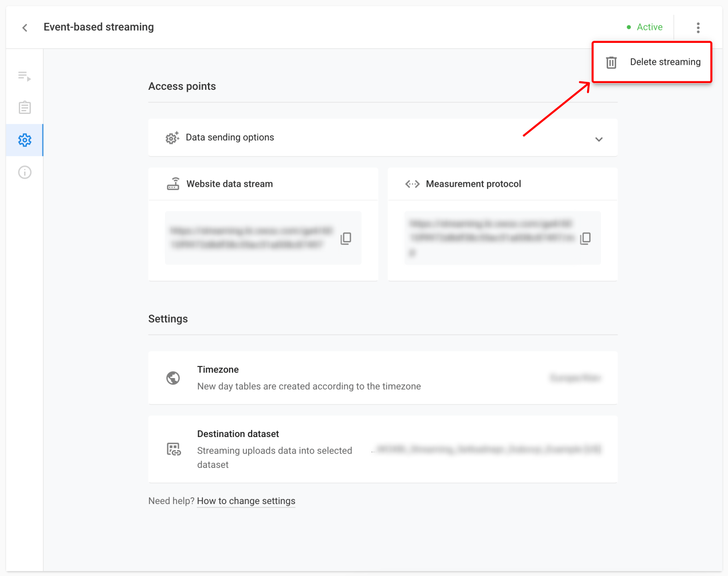The image size is (728, 576).
Task: Select Delete streaming from the menu
Action: [665, 62]
